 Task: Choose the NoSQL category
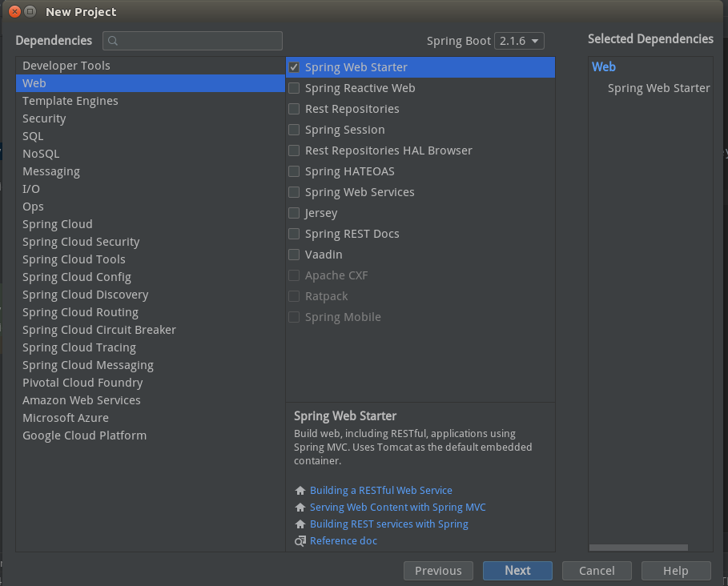pyautogui.click(x=151, y=154)
